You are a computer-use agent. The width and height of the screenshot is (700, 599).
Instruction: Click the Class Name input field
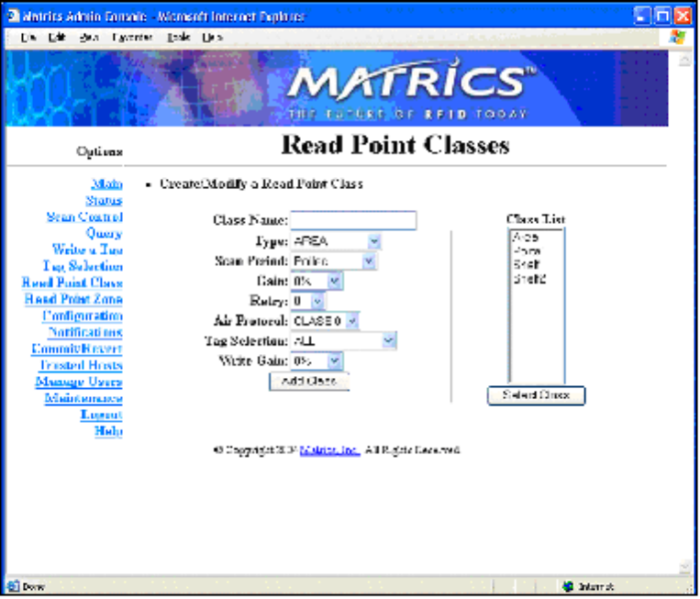coord(353,221)
